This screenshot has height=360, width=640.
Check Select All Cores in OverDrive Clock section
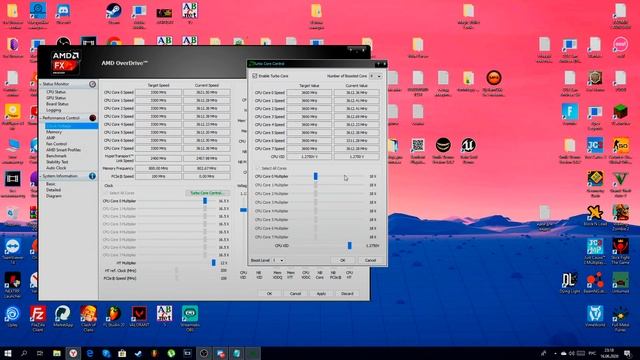click(105, 193)
